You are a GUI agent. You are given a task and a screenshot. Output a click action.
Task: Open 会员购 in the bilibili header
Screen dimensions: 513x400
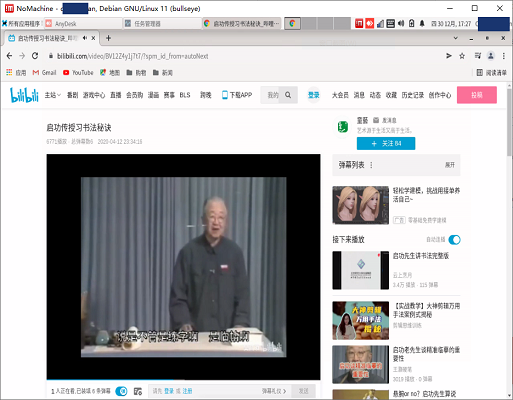pos(135,95)
